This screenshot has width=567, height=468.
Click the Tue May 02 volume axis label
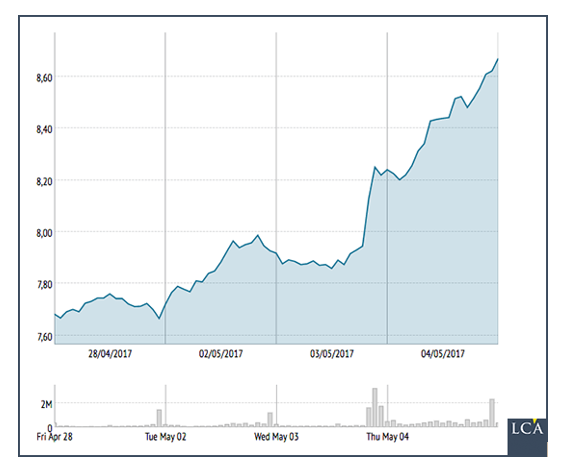tap(166, 437)
